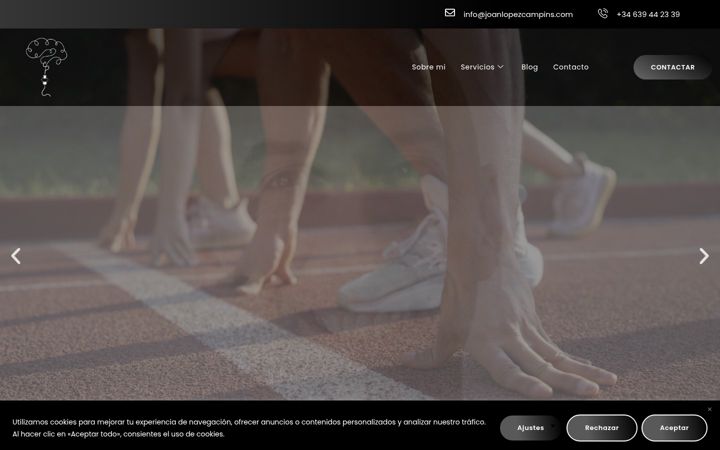Close the cookie banner with X
720x450 pixels.
tap(709, 409)
